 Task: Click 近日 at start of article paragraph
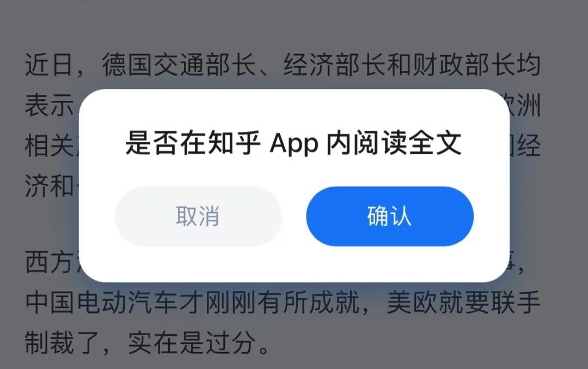[x=49, y=64]
